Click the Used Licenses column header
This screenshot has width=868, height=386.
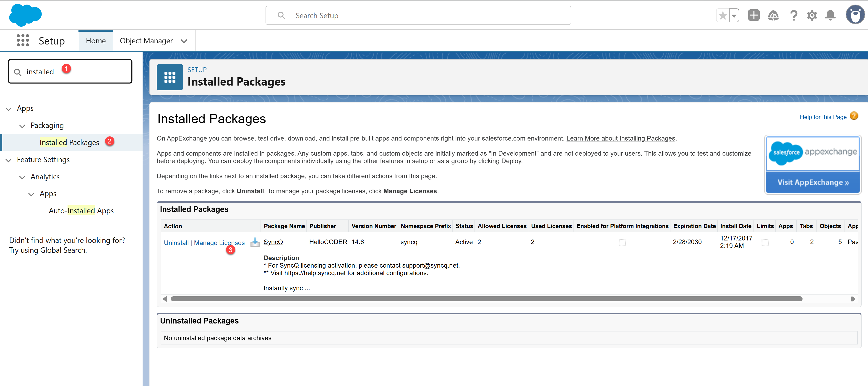tap(551, 226)
